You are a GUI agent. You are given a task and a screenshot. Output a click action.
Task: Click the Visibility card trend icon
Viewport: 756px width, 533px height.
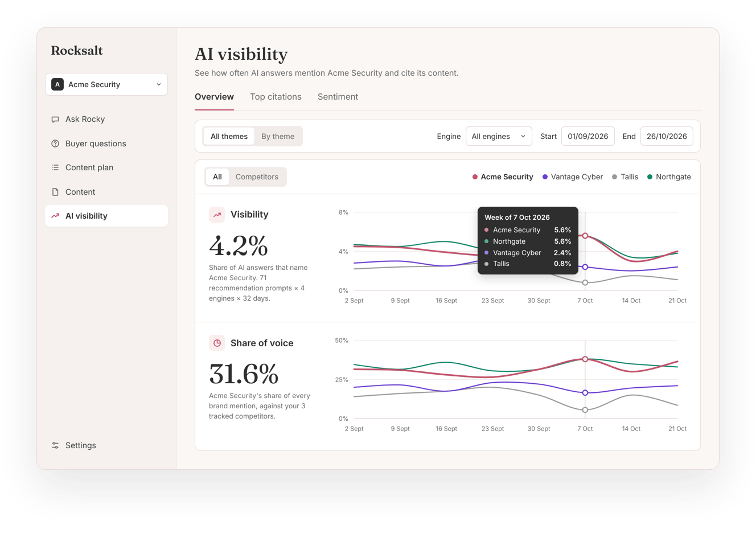217,215
